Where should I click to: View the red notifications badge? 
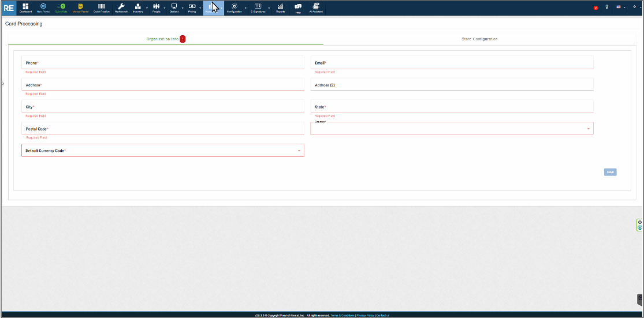pyautogui.click(x=595, y=8)
